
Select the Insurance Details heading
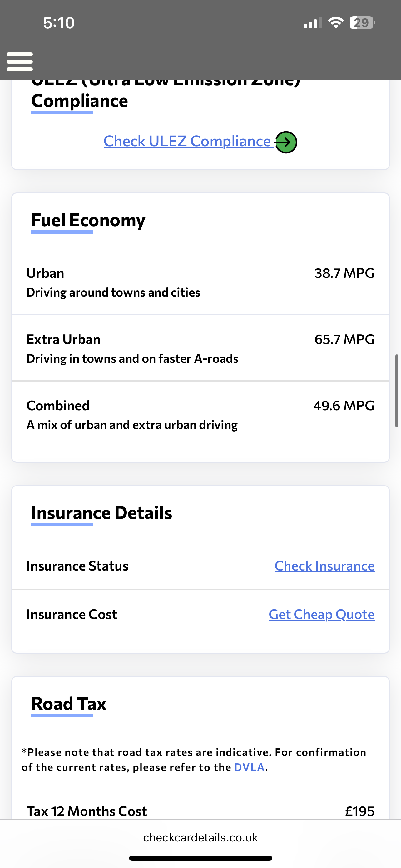coord(101,513)
